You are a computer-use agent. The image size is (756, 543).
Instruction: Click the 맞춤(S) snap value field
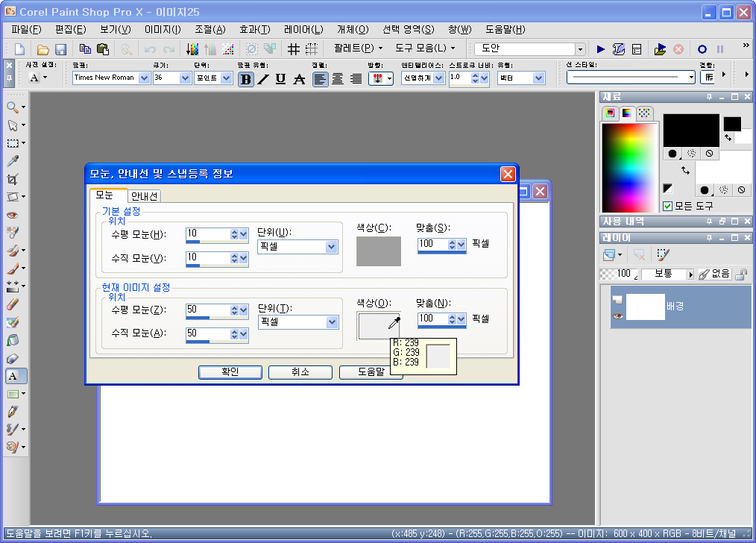point(432,244)
